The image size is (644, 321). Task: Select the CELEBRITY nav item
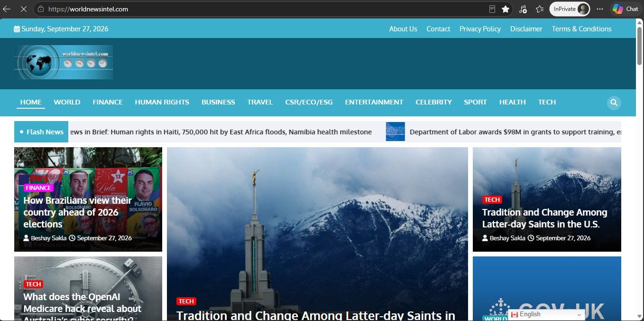(x=433, y=102)
